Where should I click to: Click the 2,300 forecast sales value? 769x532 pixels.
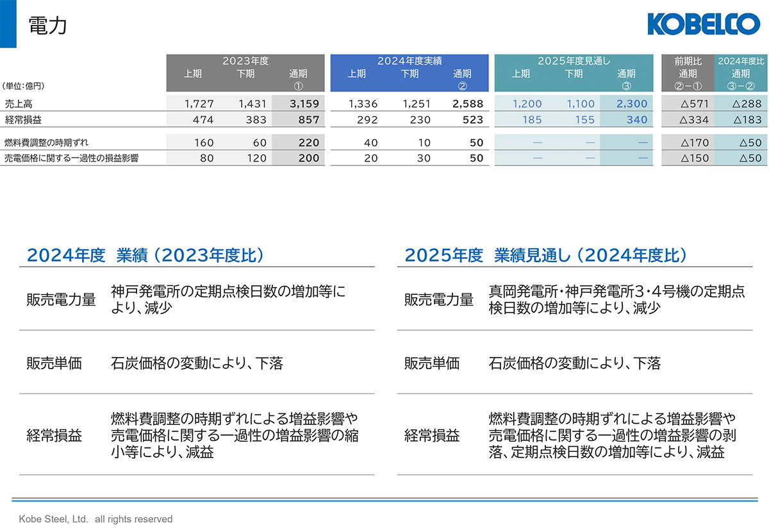pyautogui.click(x=632, y=104)
